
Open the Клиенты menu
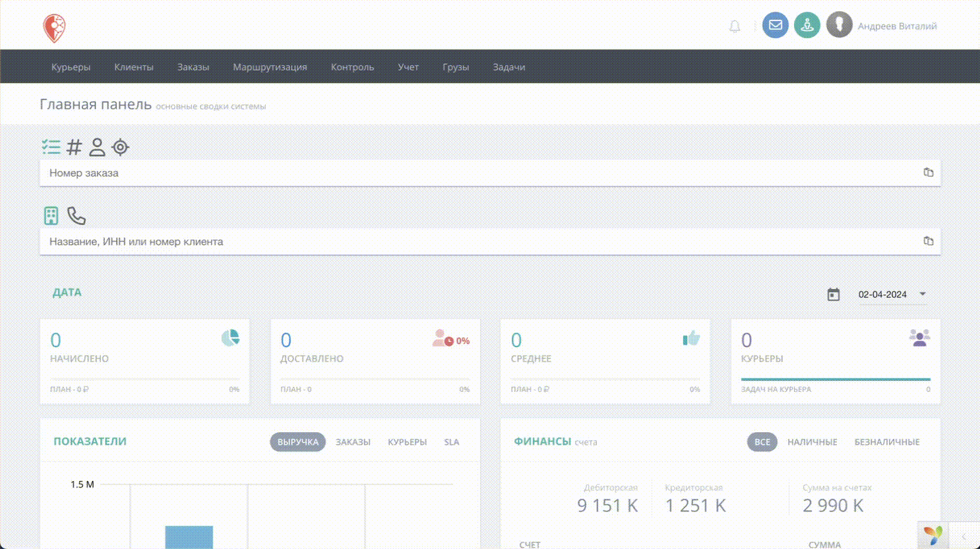pyautogui.click(x=134, y=67)
